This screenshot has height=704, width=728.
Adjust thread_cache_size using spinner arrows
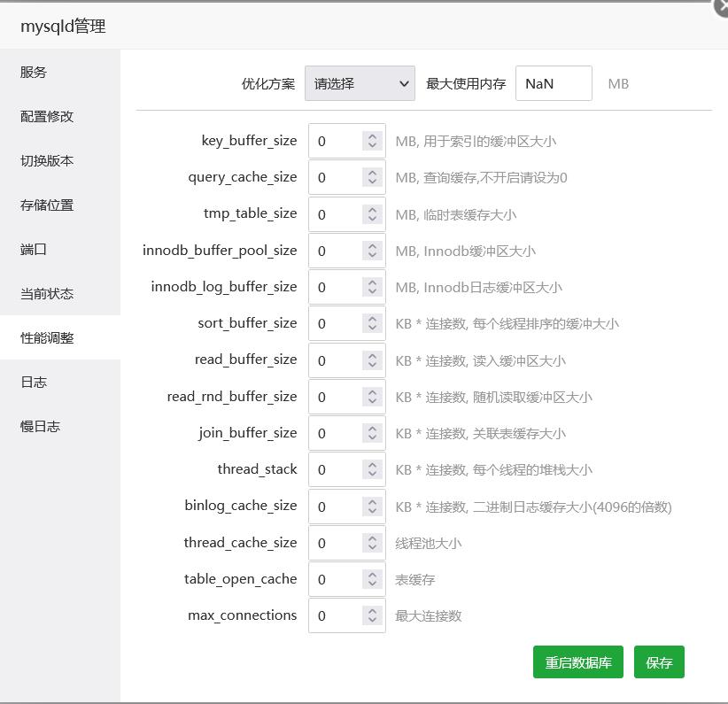coord(372,543)
